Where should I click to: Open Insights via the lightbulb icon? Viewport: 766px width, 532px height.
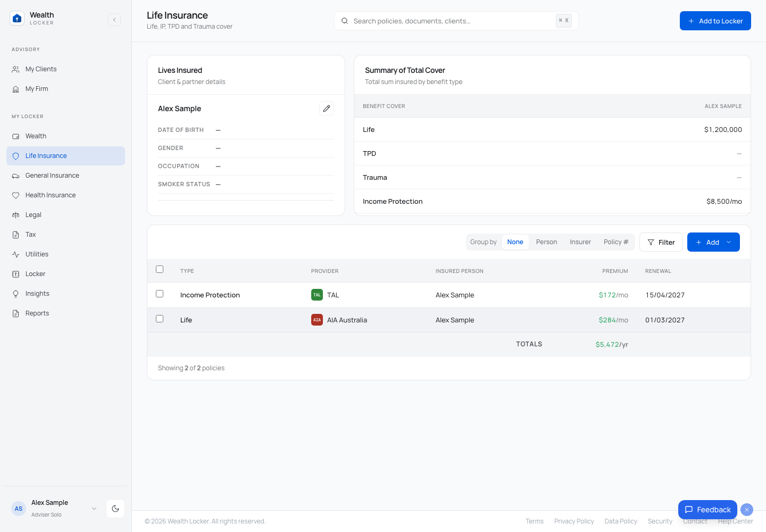pyautogui.click(x=16, y=294)
